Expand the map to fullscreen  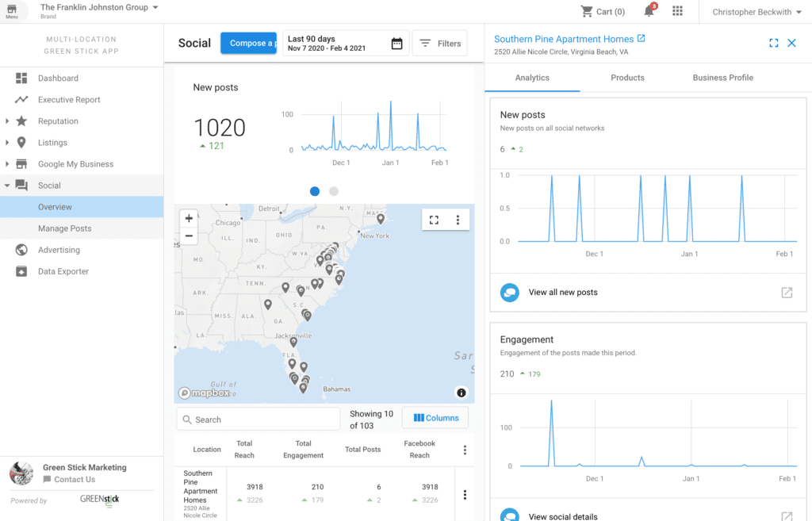click(x=434, y=220)
